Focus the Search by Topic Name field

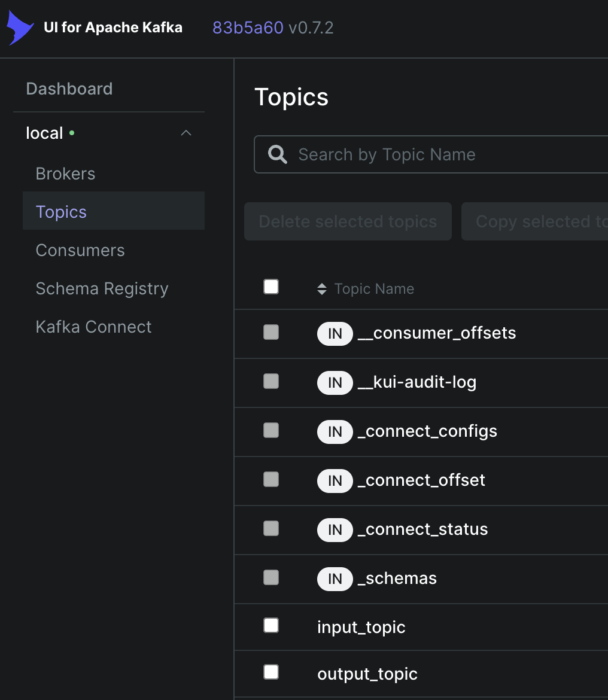(x=431, y=154)
